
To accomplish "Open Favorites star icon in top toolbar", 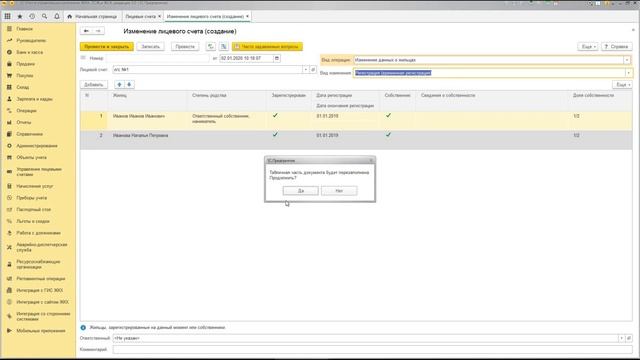I will coord(20,16).
